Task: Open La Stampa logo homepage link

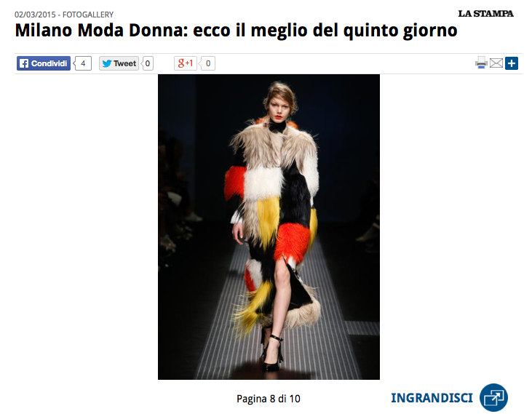Action: [485, 14]
